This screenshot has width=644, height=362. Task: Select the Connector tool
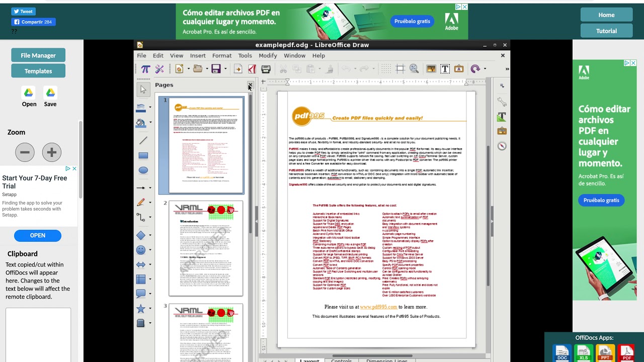point(141,217)
